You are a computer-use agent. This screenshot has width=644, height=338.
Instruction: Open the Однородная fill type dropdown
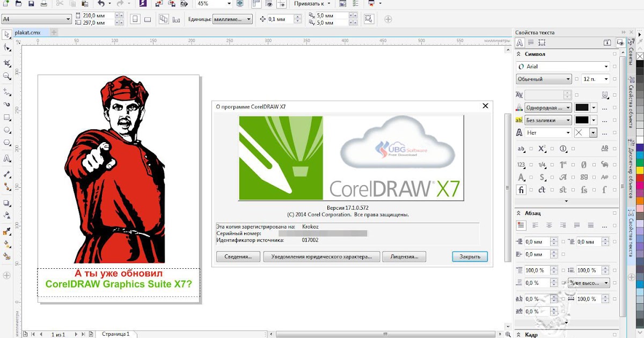[568, 107]
